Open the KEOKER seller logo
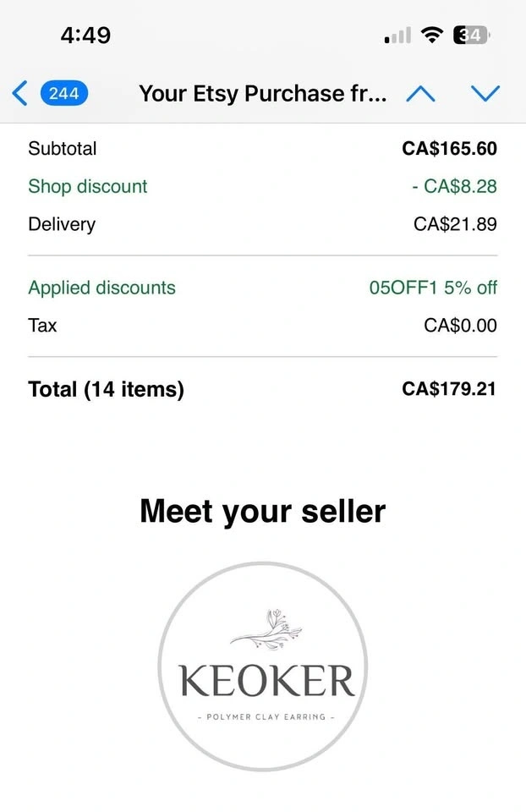Image resolution: width=526 pixels, height=812 pixels. coord(263,667)
